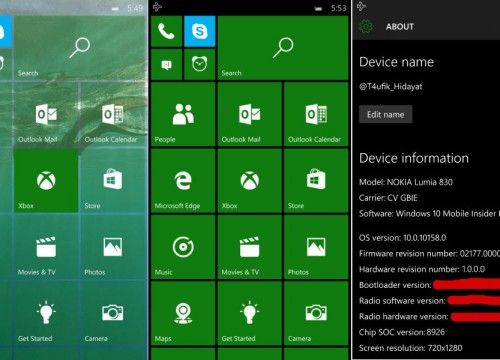
Task: Open the Music tile
Action: [x=183, y=247]
